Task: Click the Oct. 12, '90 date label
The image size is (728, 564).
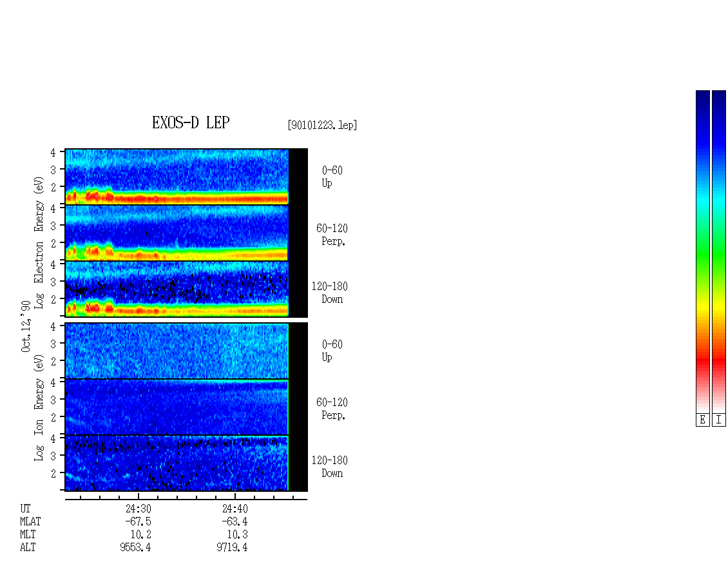Action: pyautogui.click(x=26, y=326)
